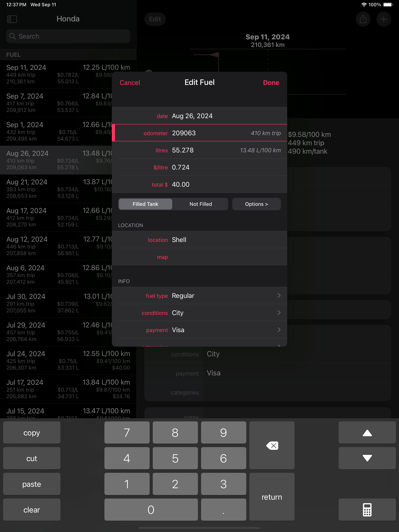Tap the clear key

click(32, 509)
